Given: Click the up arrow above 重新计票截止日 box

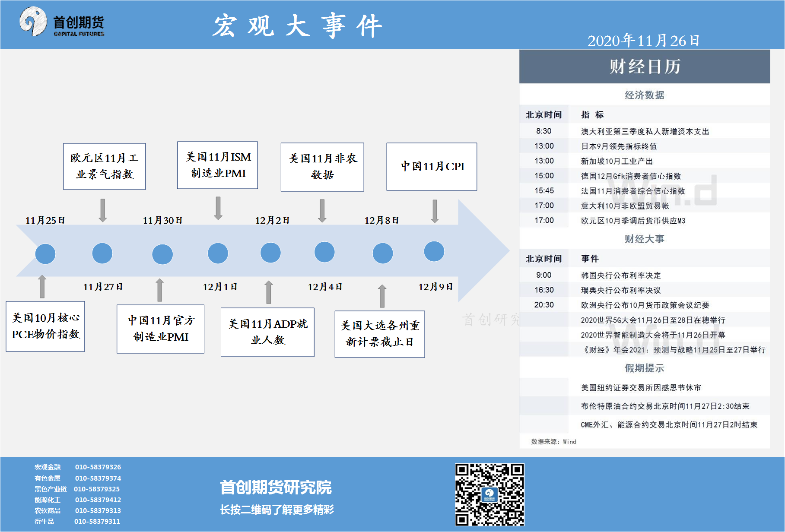Looking at the screenshot, I should 382,296.
